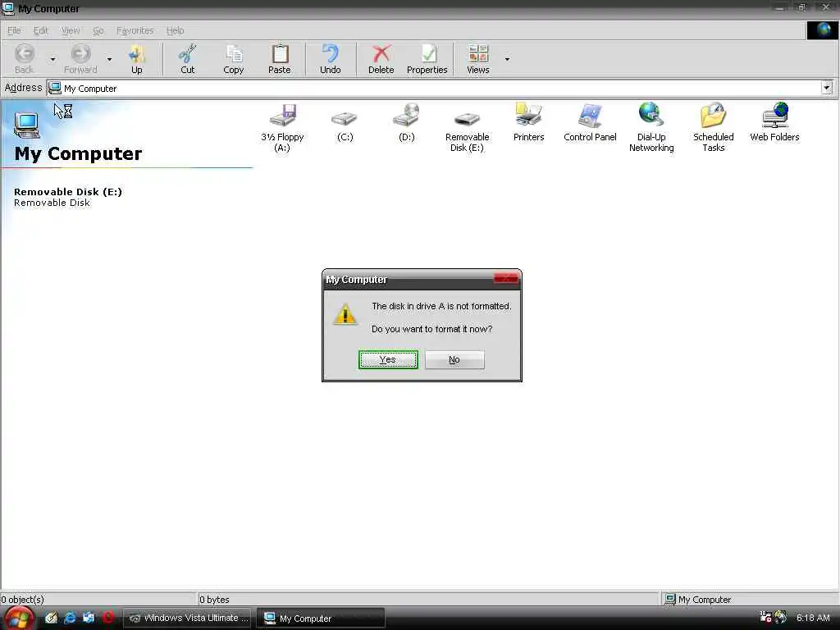Click the Undo arrow icon

tap(331, 53)
